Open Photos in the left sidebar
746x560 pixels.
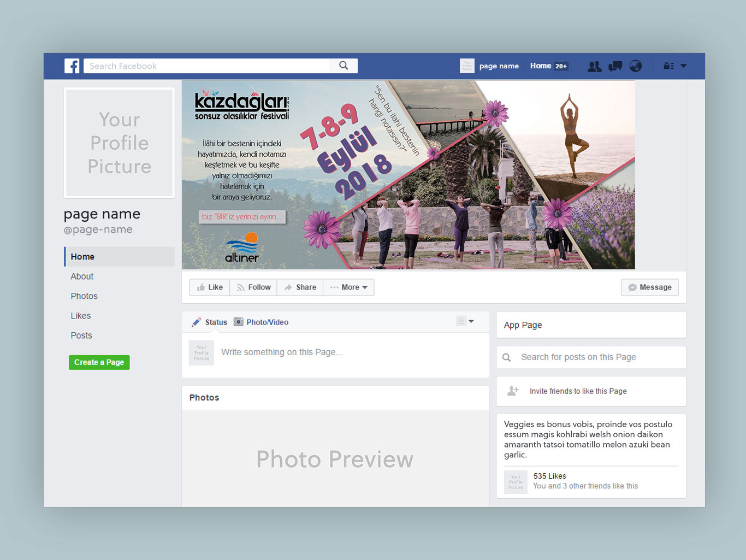click(84, 296)
